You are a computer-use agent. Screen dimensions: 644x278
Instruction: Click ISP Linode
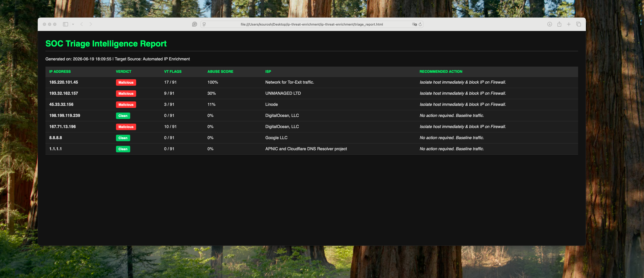(x=271, y=104)
